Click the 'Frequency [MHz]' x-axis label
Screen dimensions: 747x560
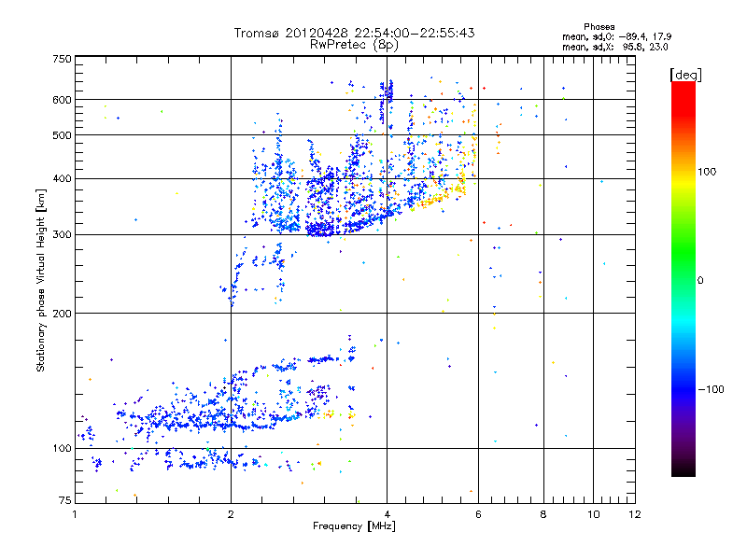pyautogui.click(x=354, y=526)
